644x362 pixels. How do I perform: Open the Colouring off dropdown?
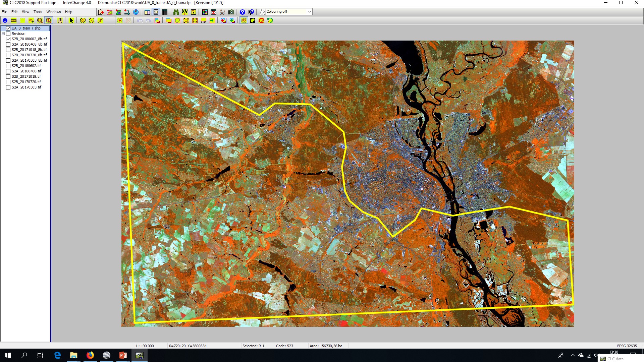(x=289, y=12)
